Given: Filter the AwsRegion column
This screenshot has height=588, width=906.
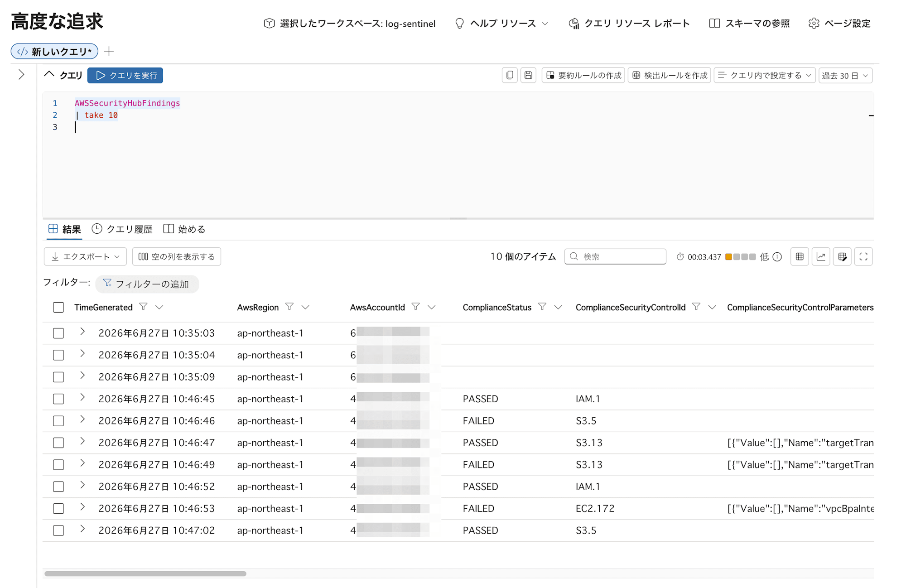Looking at the screenshot, I should tap(289, 307).
